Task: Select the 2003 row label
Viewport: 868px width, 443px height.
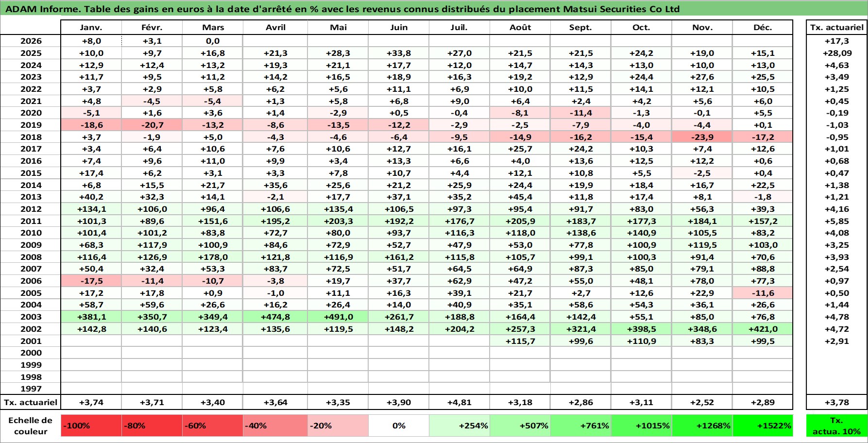Action: (31, 317)
